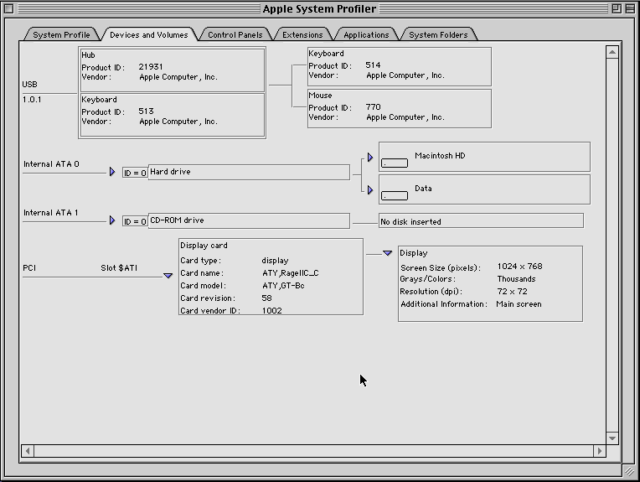The height and width of the screenshot is (482, 640).
Task: Open the Control Panels tab
Action: (x=235, y=35)
